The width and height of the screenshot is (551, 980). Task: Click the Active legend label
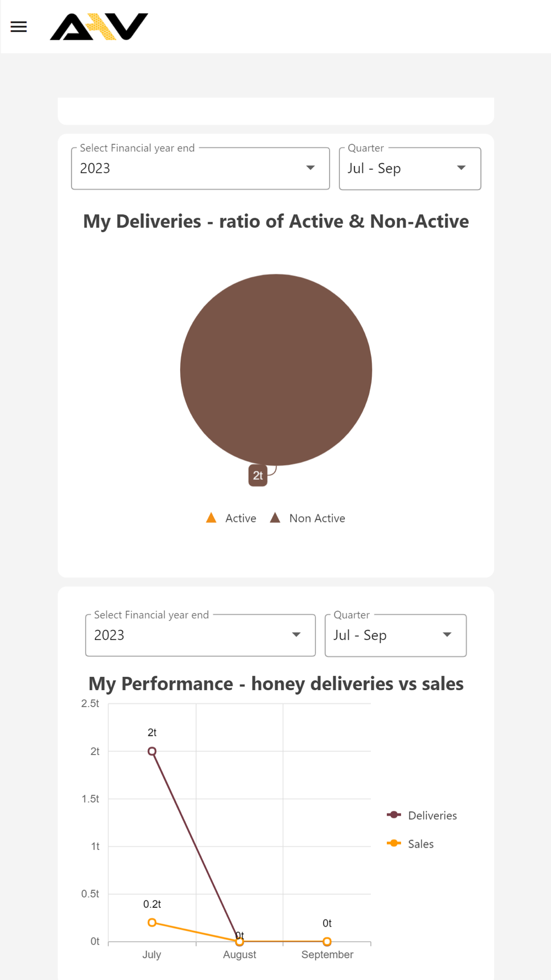click(x=241, y=518)
